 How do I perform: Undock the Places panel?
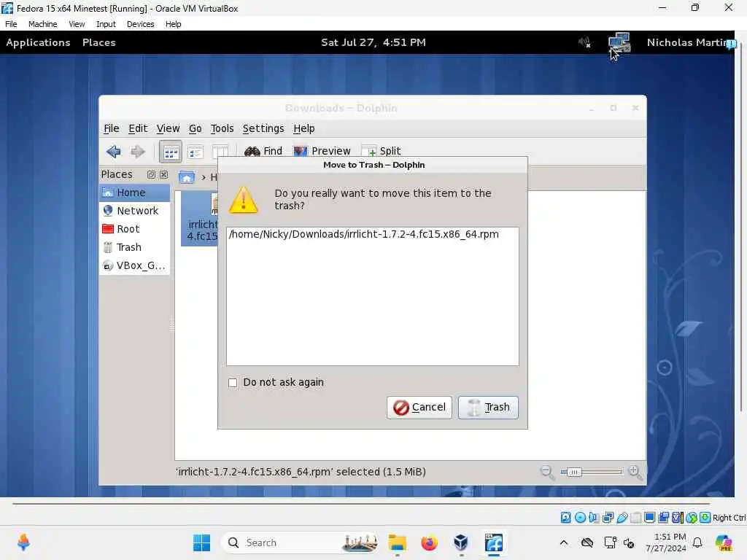point(151,175)
